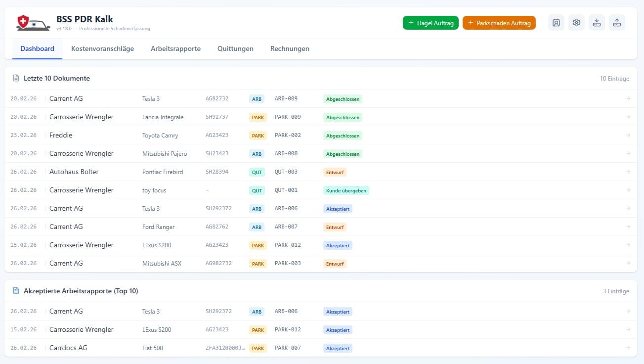Open the settings gear icon
Screen dimensions: 644x364
(576, 22)
